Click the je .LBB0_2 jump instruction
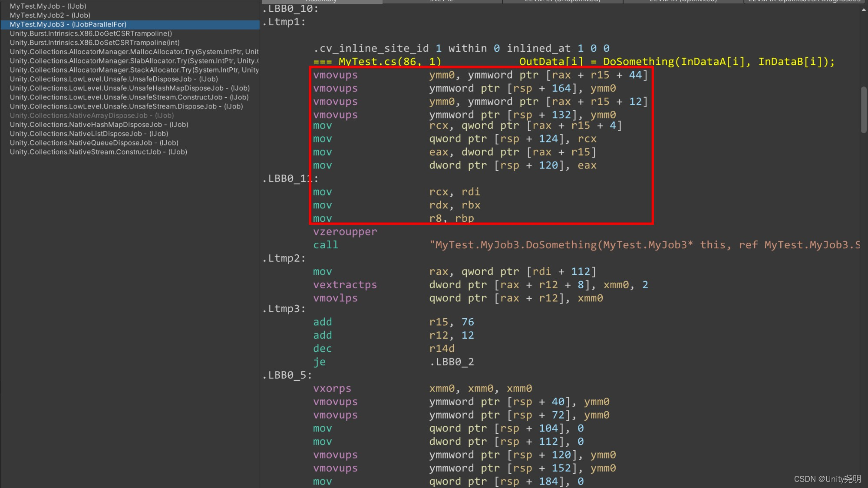The width and height of the screenshot is (868, 488). tap(393, 362)
